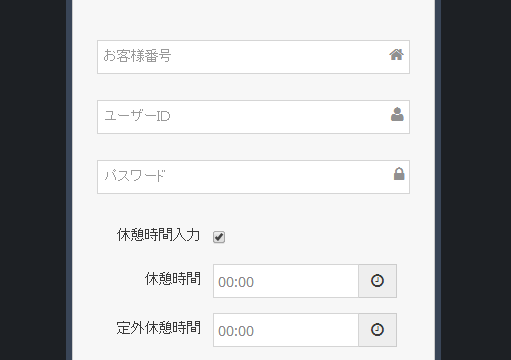This screenshot has width=511, height=360.
Task: Click the home icon in お客様番号 field
Action: pos(396,55)
